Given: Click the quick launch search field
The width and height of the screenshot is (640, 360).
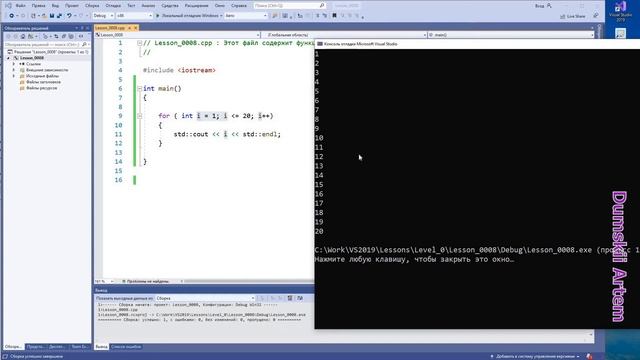Looking at the screenshot, I should coord(289,6).
